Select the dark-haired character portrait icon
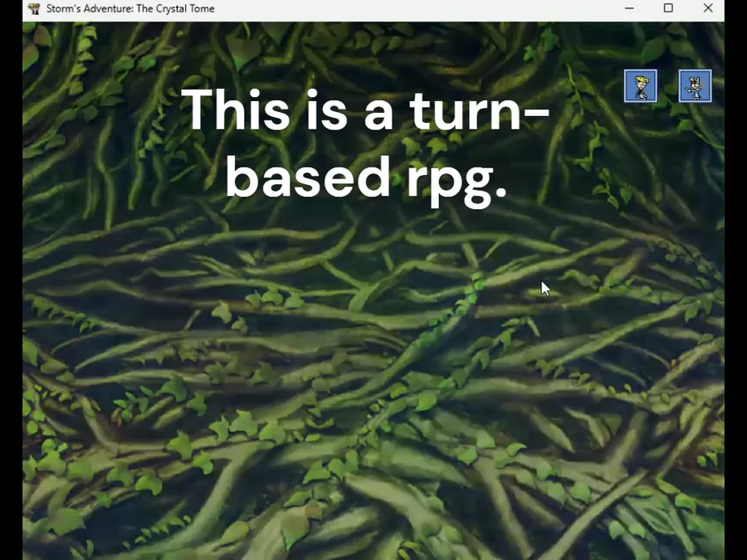Image resolution: width=747 pixels, height=560 pixels. [695, 86]
